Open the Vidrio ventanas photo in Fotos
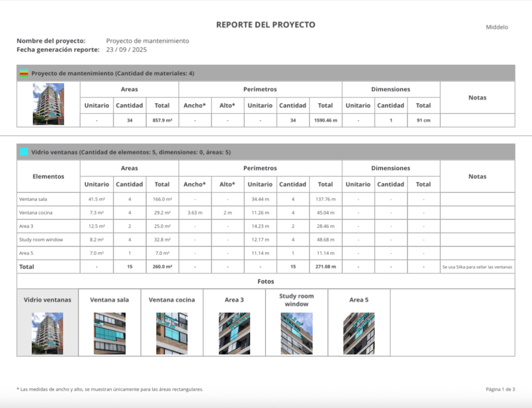Viewport: 532px width, 408px height. point(47,333)
